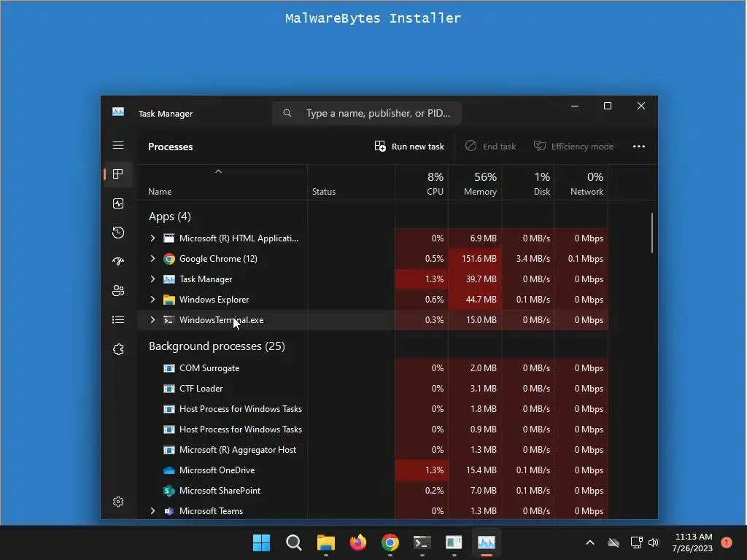Open the notification badge in taskbar
Image resolution: width=747 pixels, height=560 pixels.
click(x=726, y=542)
